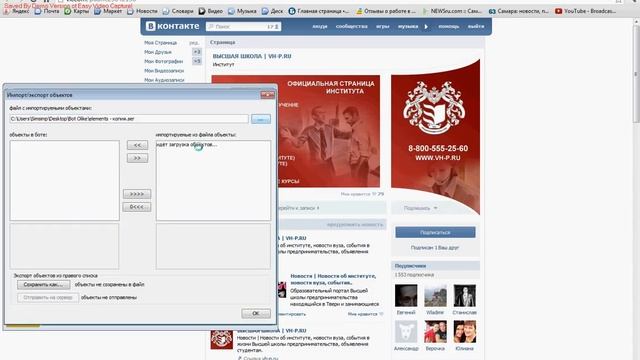Viewport: 640px width, 360px height.
Task: Click the VK search field
Action: (243, 27)
